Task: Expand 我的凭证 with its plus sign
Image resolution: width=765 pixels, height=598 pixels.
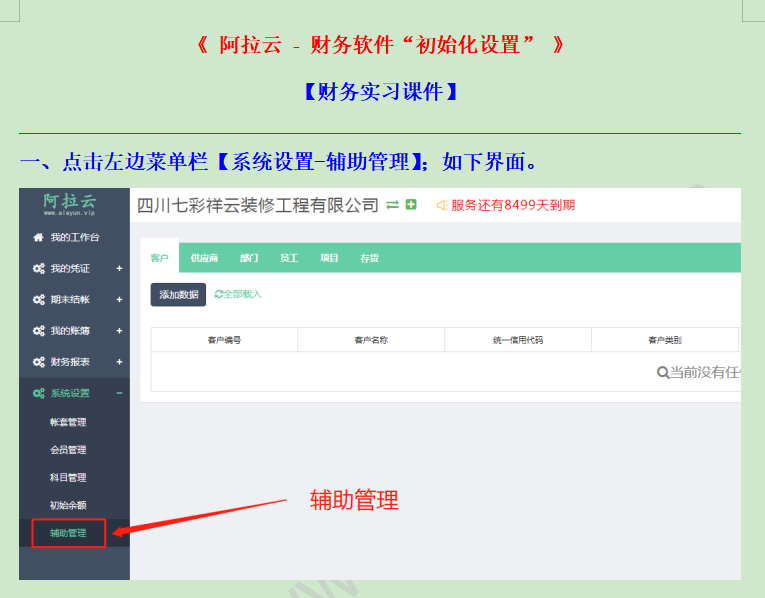Action: click(x=119, y=269)
